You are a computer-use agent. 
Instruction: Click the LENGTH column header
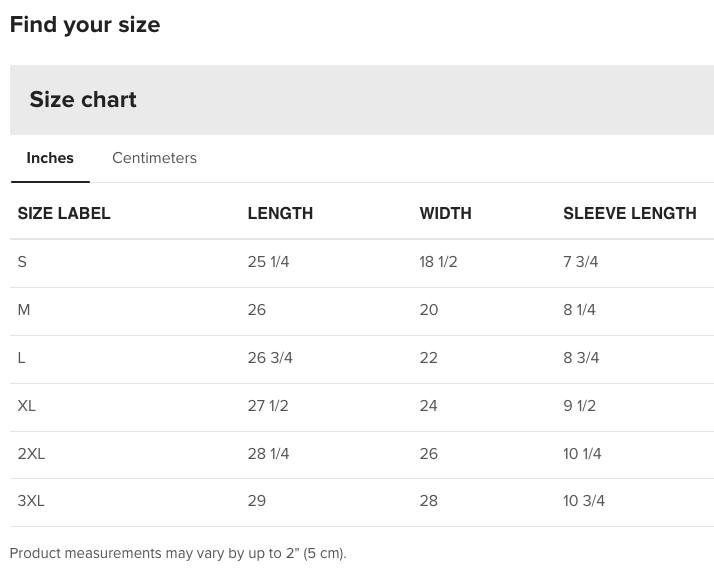pos(280,213)
